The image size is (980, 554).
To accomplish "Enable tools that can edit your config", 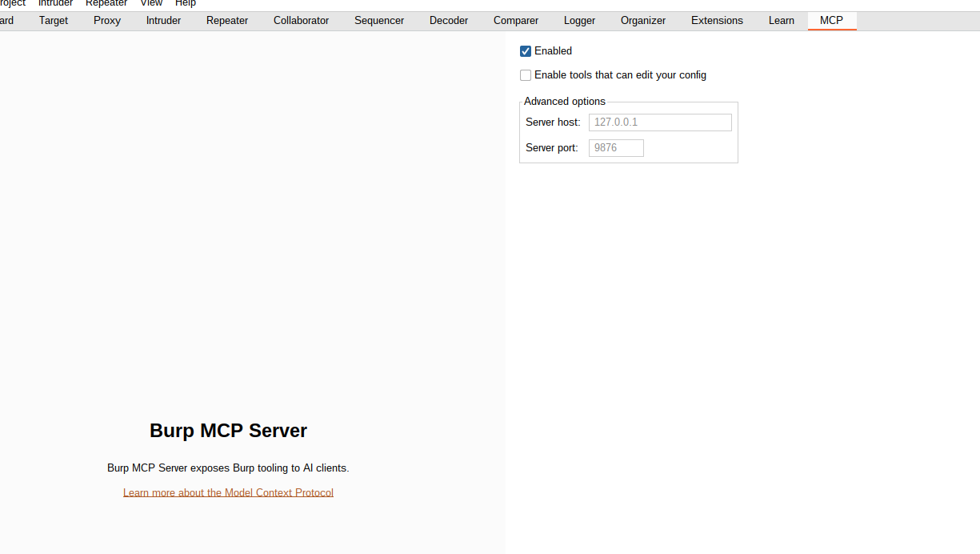I will (526, 75).
